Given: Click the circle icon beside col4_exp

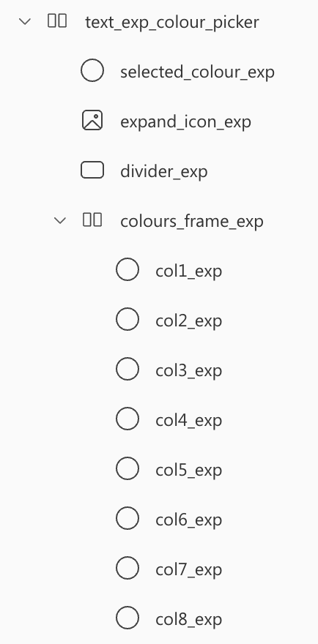Looking at the screenshot, I should [x=127, y=419].
